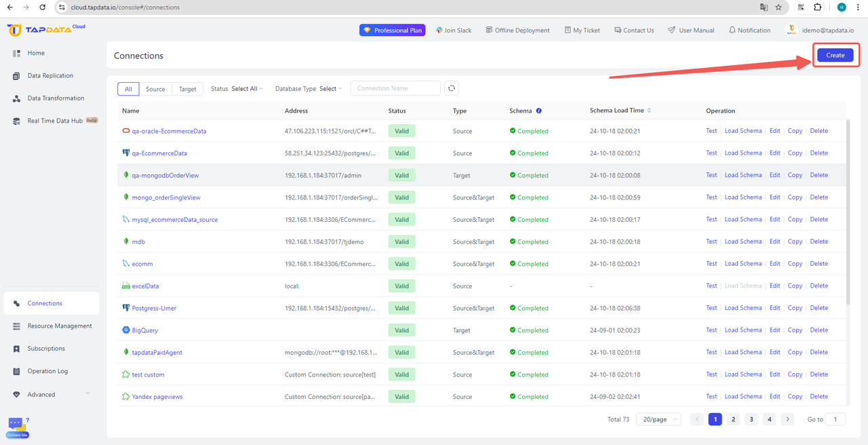Go to Resource Management in sidebar
The image size is (868, 445).
59,326
